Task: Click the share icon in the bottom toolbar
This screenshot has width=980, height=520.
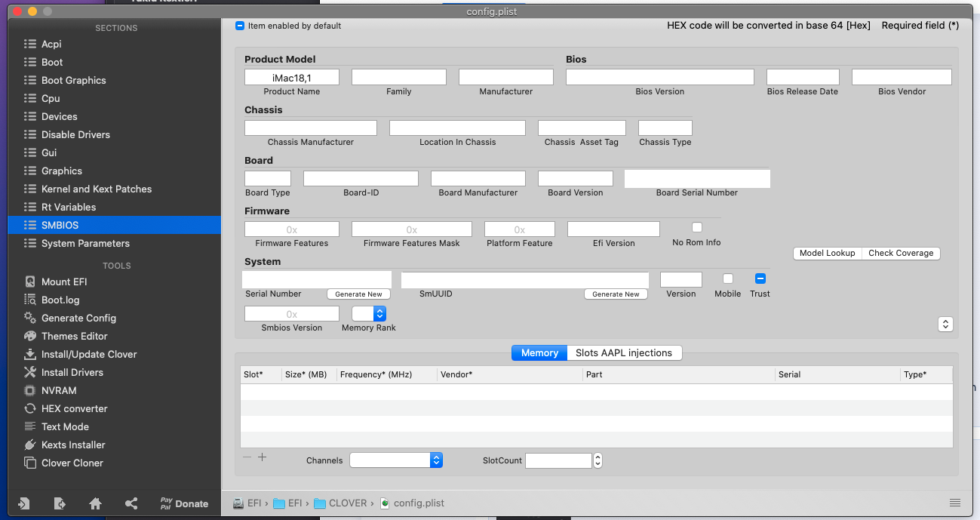Action: (131, 503)
